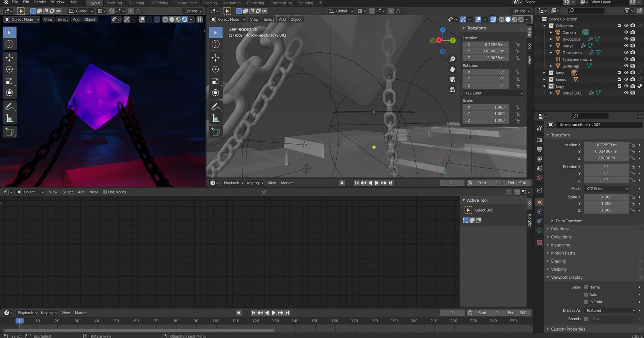This screenshot has width=644, height=338.
Task: Click frame 100 on the timeline
Action: [216, 321]
